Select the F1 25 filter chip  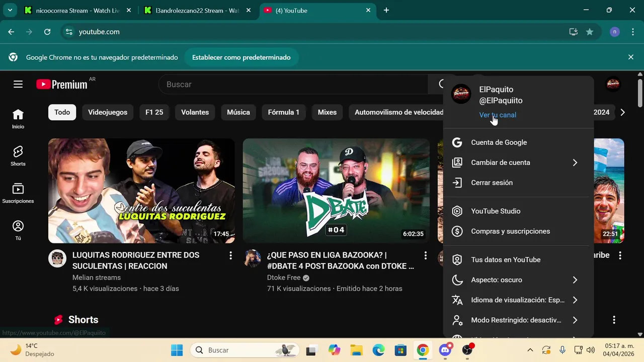[x=154, y=112]
